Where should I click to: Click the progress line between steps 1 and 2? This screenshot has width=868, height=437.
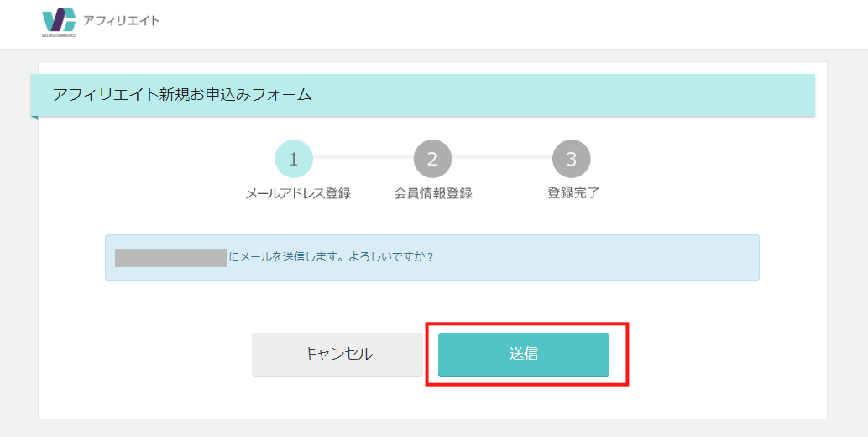(363, 157)
